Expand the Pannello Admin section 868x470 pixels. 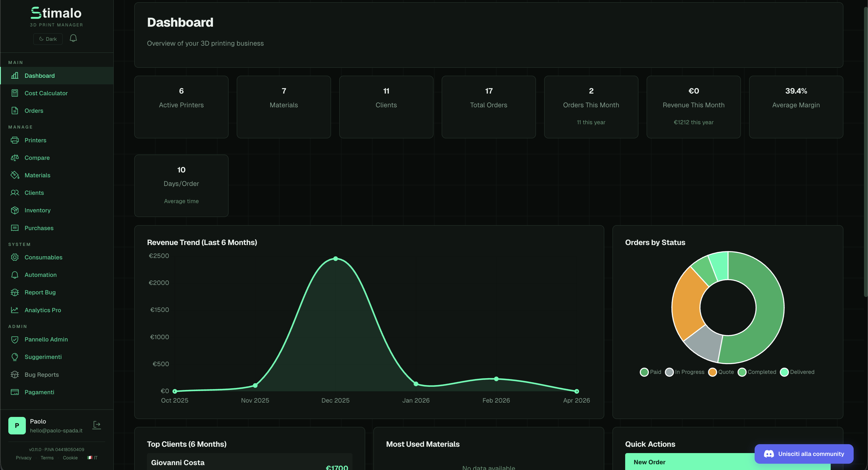click(46, 339)
